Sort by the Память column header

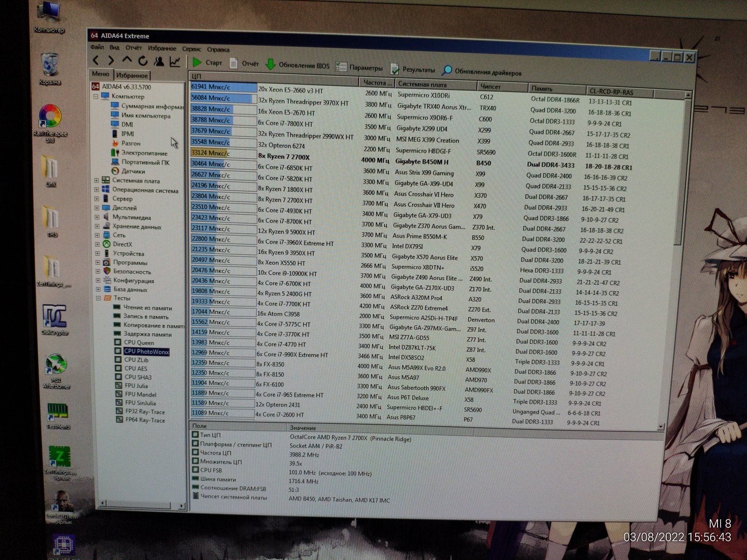pos(557,89)
